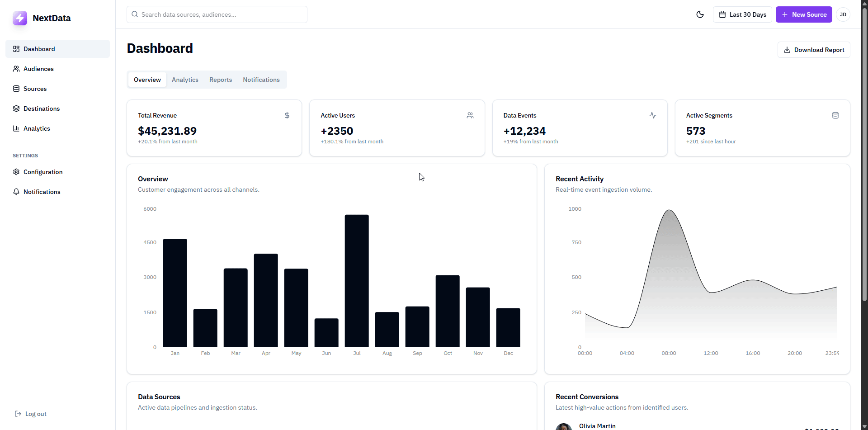868x430 pixels.
Task: Click the activity icon on Data Events card
Action: [653, 115]
